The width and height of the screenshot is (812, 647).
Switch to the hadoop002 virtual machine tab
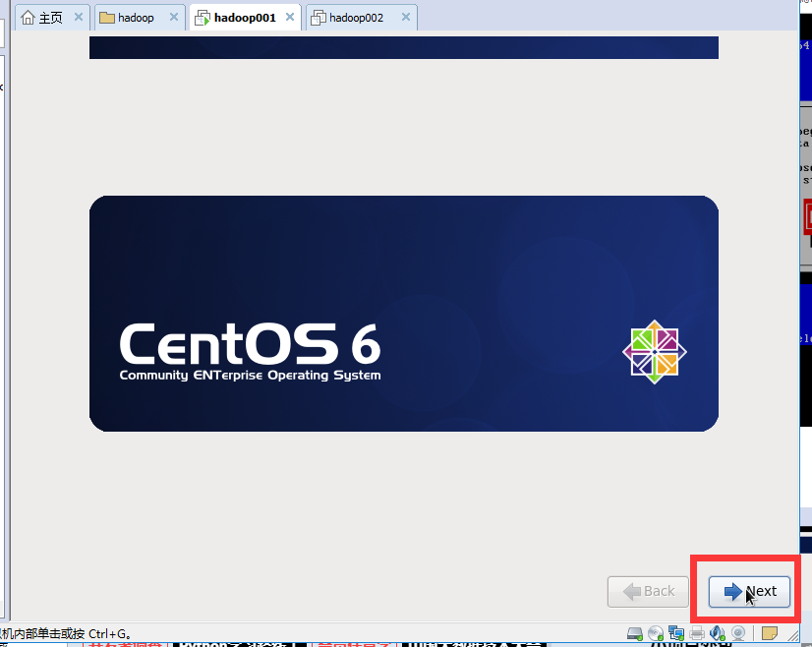pyautogui.click(x=362, y=18)
